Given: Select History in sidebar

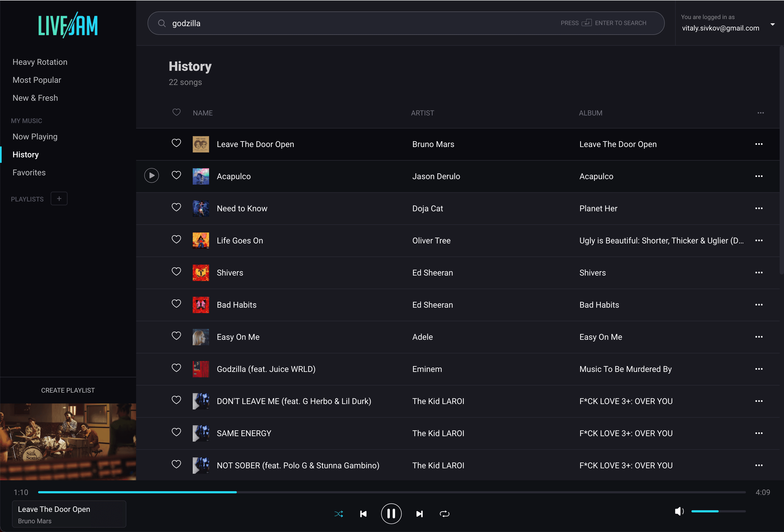Looking at the screenshot, I should (x=26, y=154).
